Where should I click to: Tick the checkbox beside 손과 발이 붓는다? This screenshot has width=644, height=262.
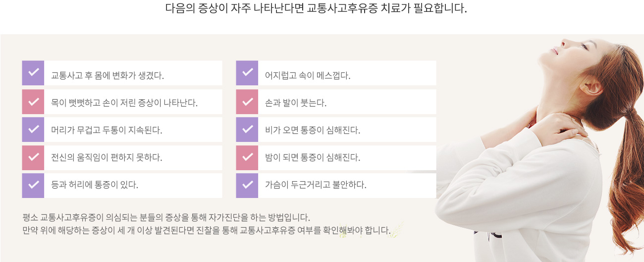click(247, 102)
